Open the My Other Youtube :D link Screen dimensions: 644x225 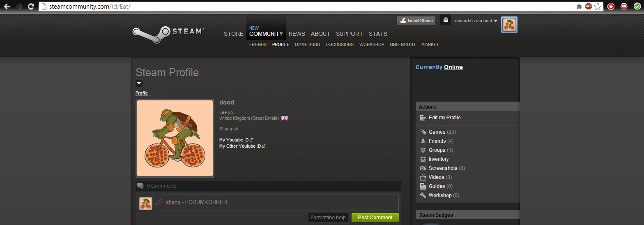click(242, 146)
